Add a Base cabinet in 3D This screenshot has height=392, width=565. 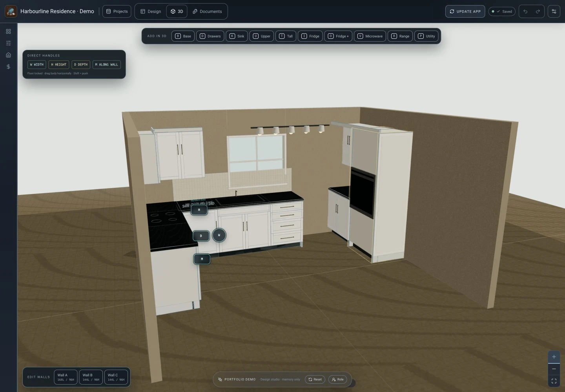point(183,36)
